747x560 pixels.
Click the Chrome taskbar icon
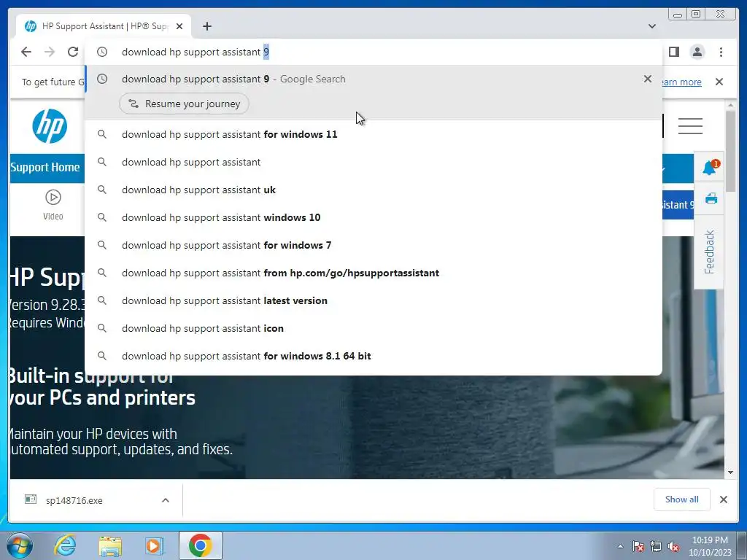coord(200,545)
